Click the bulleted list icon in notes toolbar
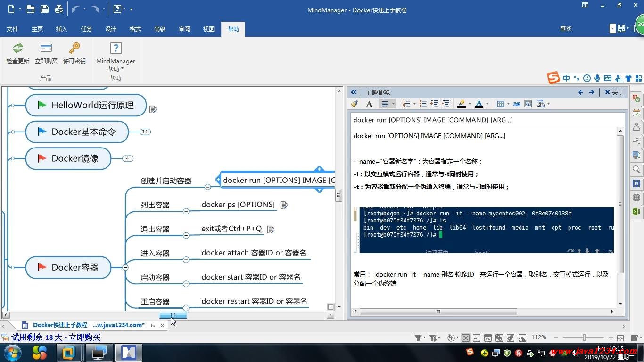Screen dimensions: 644x362 [423, 104]
